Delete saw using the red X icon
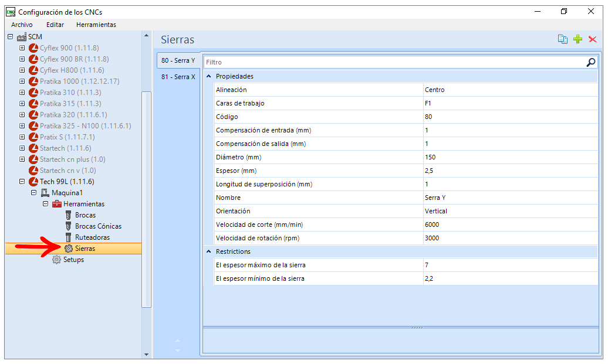Viewport: 608px width, 364px height. (x=593, y=39)
